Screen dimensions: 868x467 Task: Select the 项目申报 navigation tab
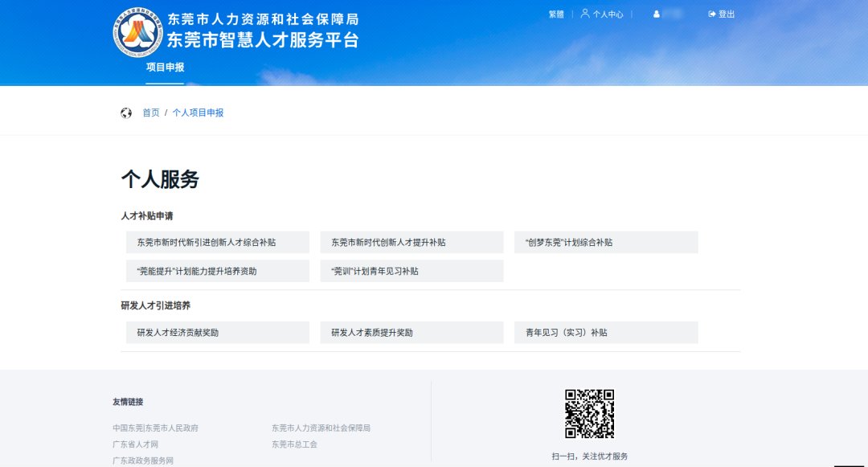point(165,68)
